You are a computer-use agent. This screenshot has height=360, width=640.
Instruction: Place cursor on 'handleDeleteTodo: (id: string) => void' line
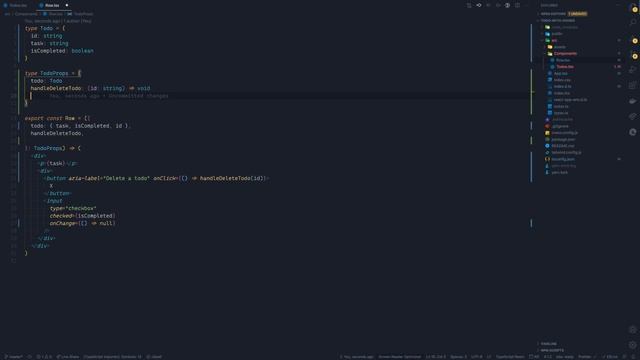(x=90, y=88)
